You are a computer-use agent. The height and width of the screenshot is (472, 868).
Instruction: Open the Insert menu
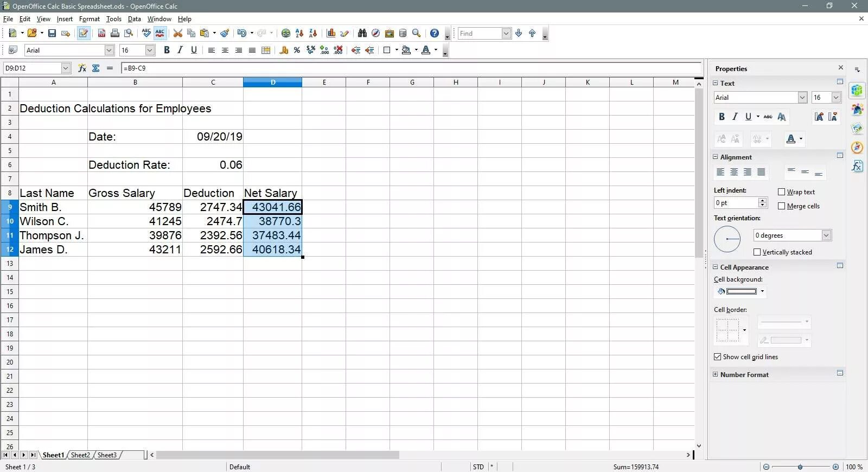click(x=65, y=18)
